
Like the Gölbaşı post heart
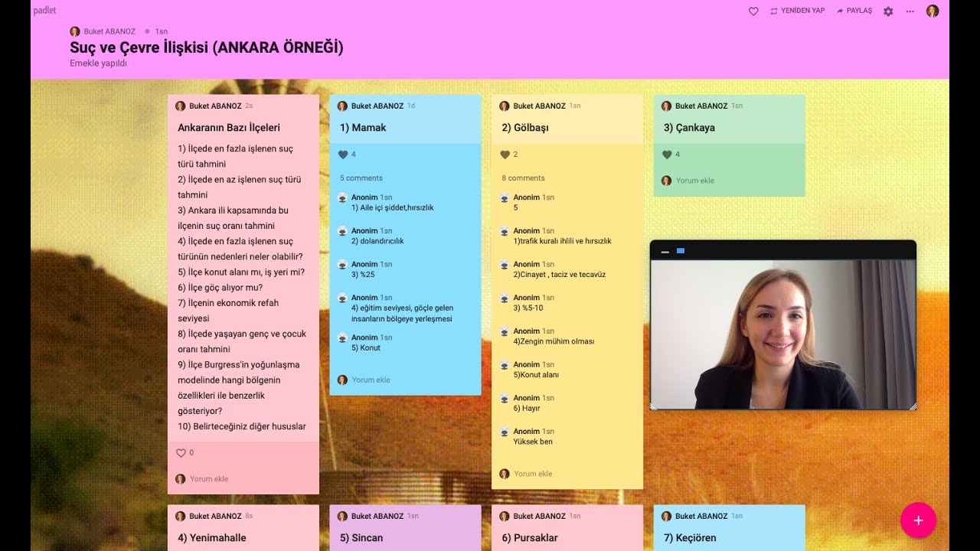coord(505,155)
